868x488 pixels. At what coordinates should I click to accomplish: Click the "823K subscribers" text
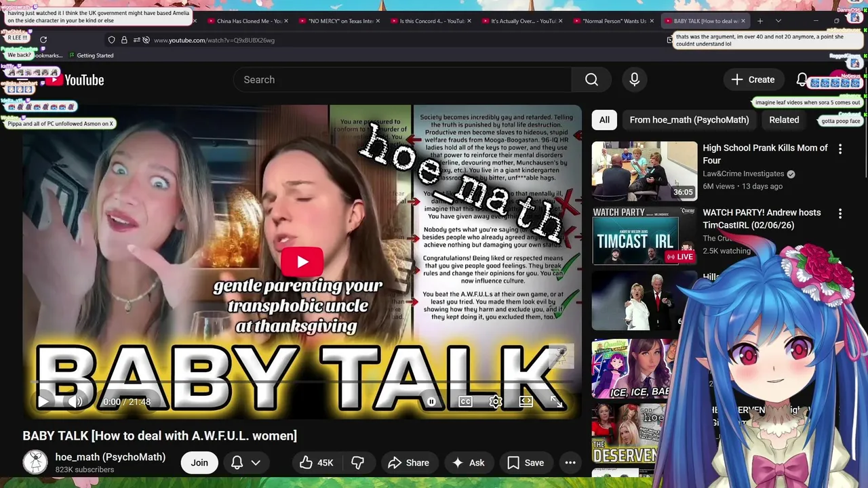(x=84, y=470)
